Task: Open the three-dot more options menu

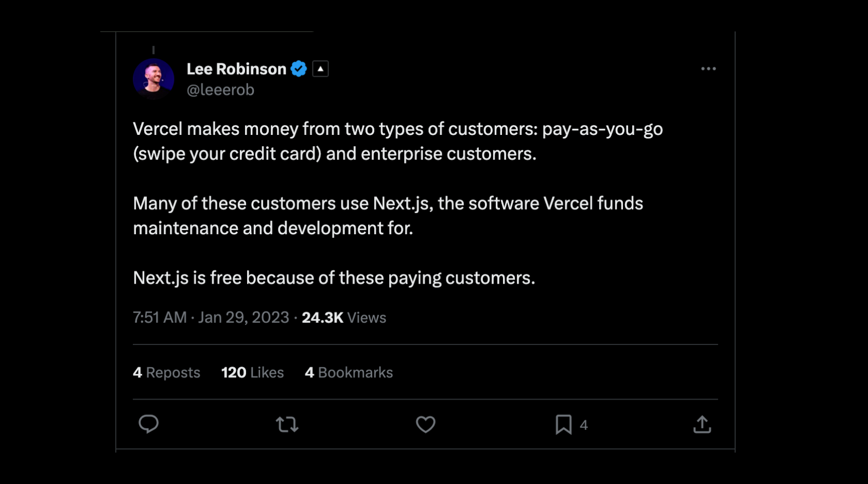Action: click(708, 69)
